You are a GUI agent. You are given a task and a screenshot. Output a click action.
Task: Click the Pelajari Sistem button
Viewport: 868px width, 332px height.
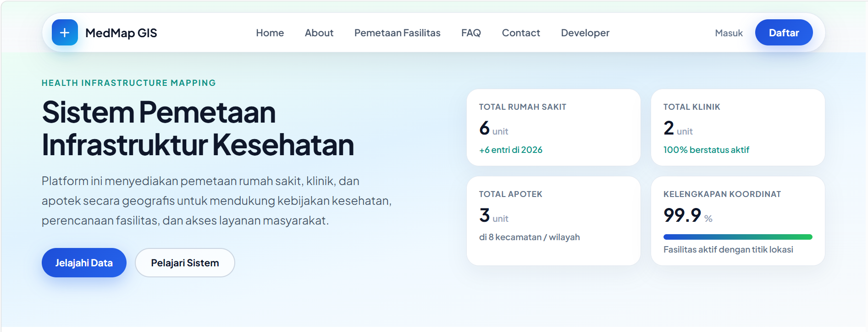click(x=185, y=263)
